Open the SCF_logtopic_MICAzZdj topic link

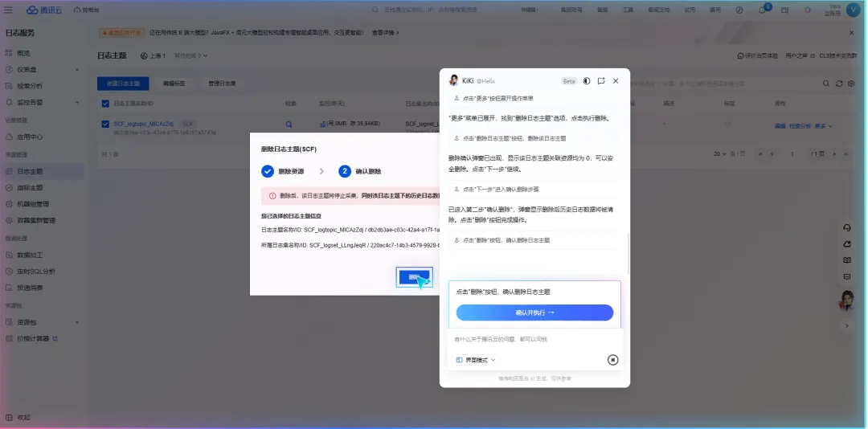tap(144, 124)
